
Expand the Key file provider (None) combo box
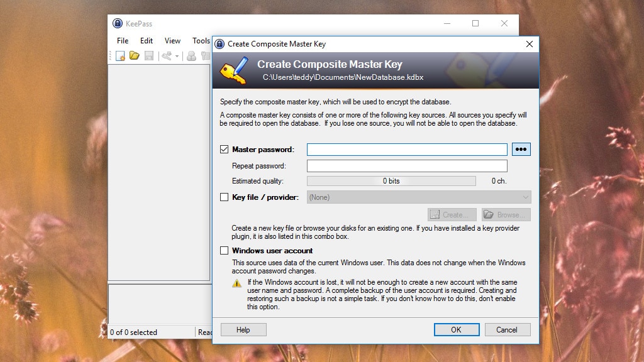pos(419,197)
